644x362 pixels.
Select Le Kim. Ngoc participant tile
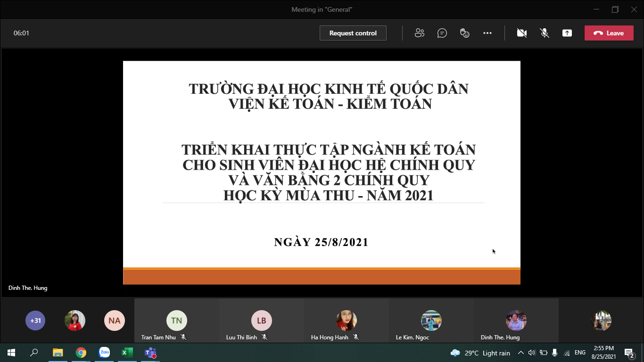coord(431,321)
